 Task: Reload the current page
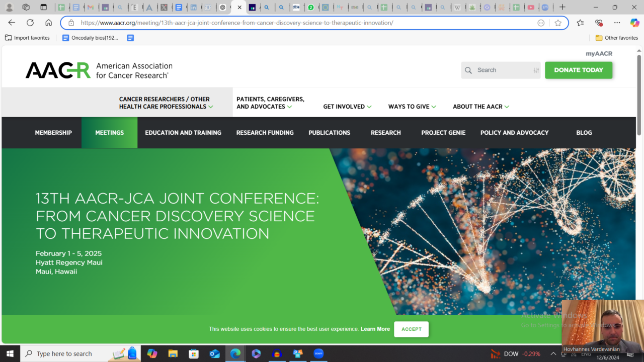click(30, 23)
